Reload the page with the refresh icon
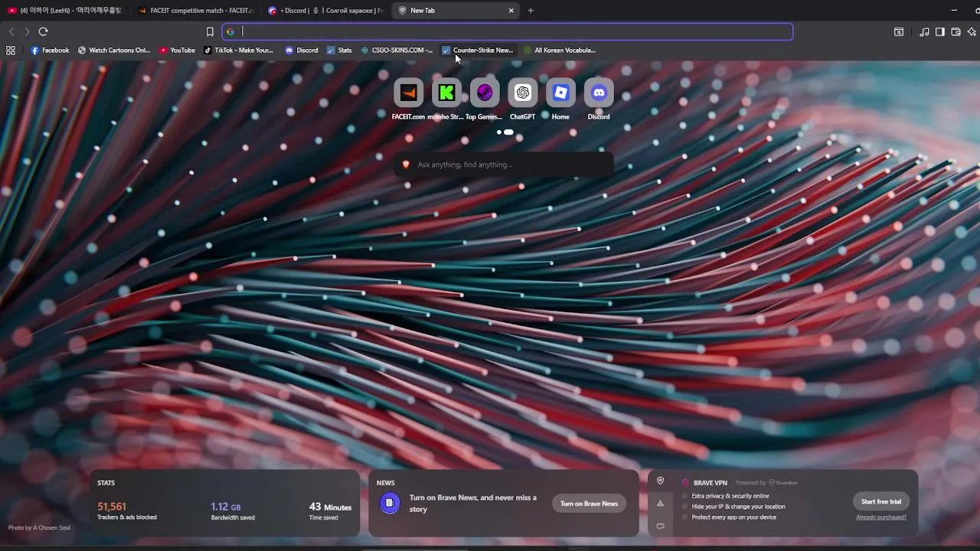Viewport: 980px width, 551px height. click(43, 31)
